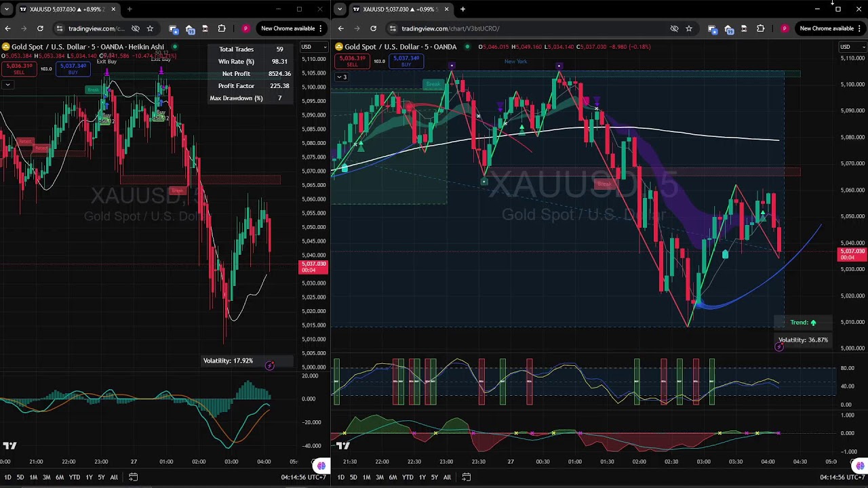
Task: Click left window address bar URL
Action: click(x=96, y=28)
